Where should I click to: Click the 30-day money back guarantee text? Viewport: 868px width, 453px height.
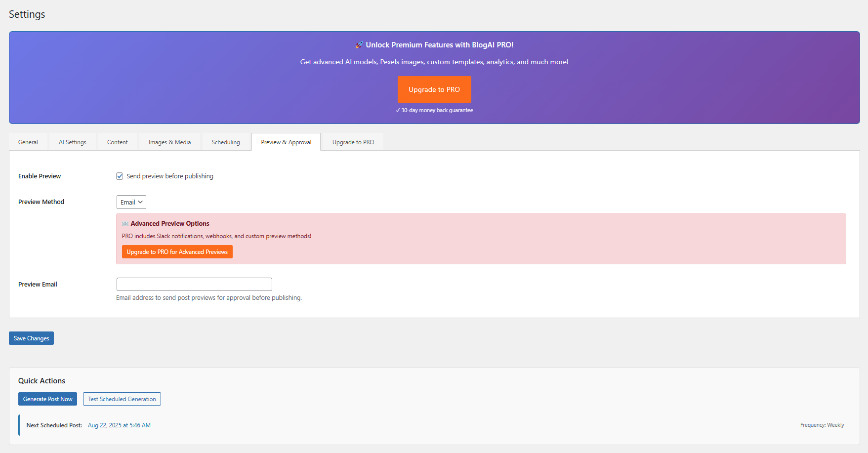434,110
